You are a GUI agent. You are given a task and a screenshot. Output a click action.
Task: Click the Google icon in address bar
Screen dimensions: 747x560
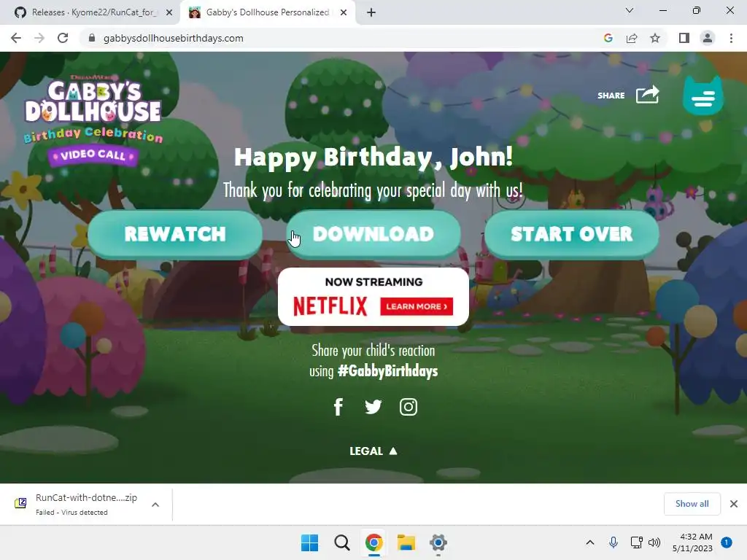coord(608,38)
